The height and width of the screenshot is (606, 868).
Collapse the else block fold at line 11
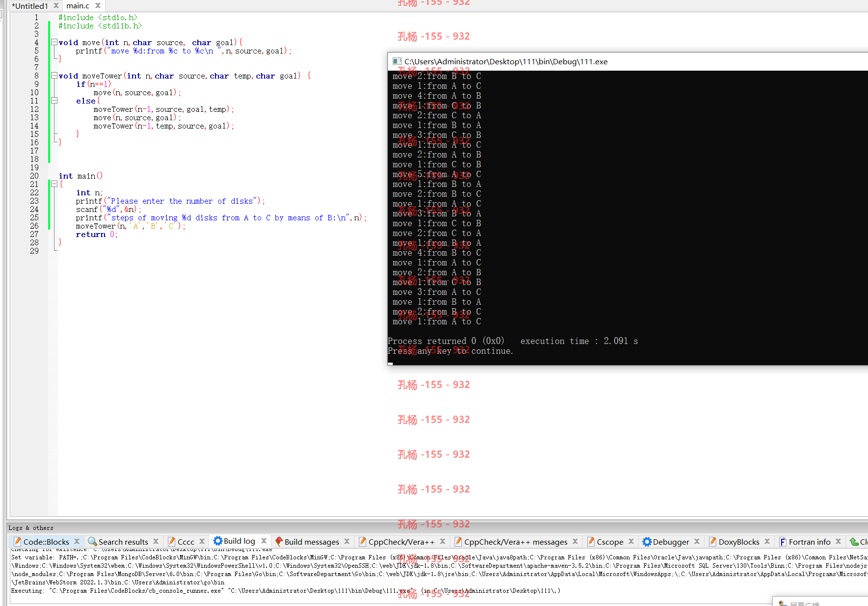[54, 101]
